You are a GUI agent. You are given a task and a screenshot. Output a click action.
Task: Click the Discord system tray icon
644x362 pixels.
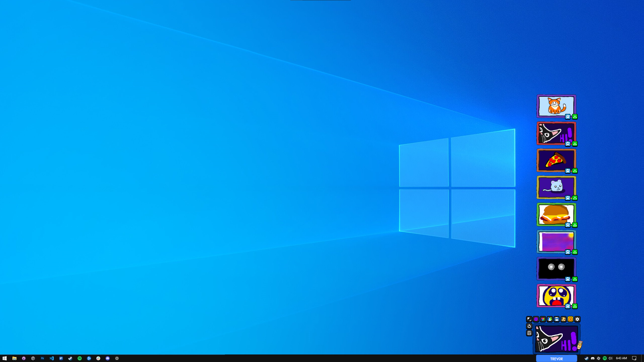[592, 358]
